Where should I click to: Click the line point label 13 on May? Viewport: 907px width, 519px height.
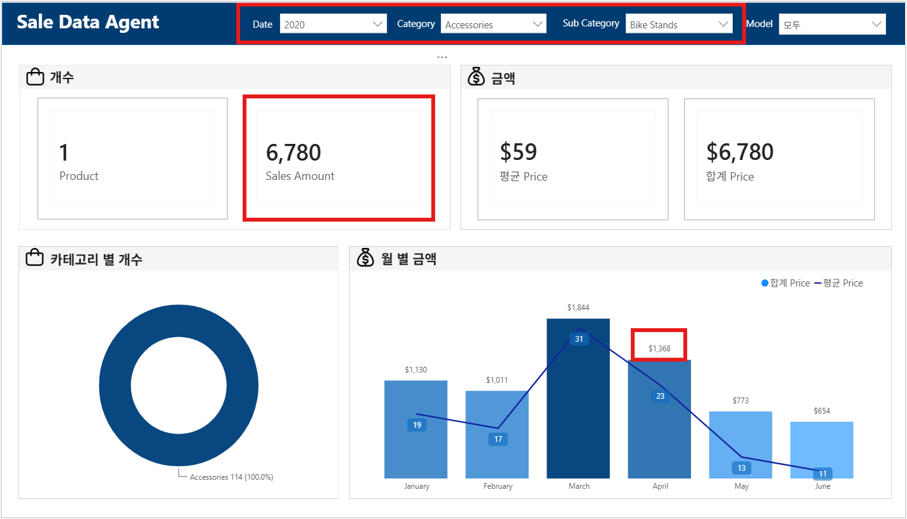click(742, 468)
